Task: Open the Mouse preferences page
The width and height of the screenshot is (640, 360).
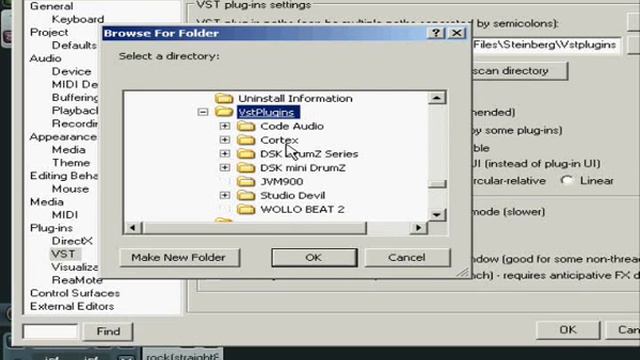Action: click(70, 189)
